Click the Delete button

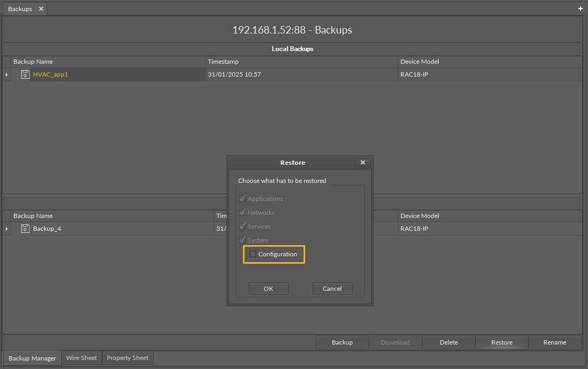[449, 342]
